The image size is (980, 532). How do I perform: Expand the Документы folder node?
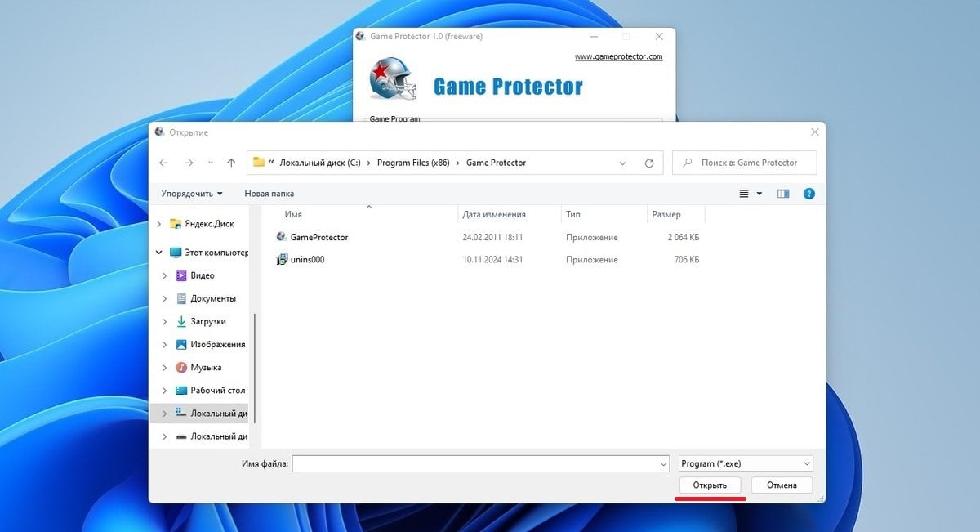click(x=165, y=298)
